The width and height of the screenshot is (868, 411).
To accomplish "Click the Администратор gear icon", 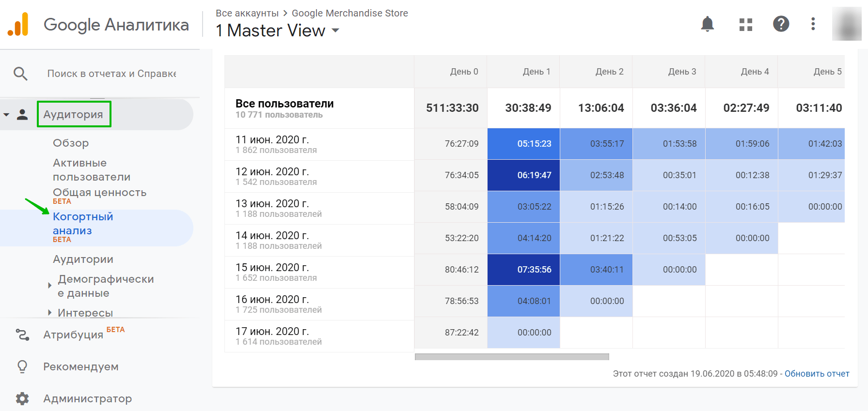I will tap(22, 398).
